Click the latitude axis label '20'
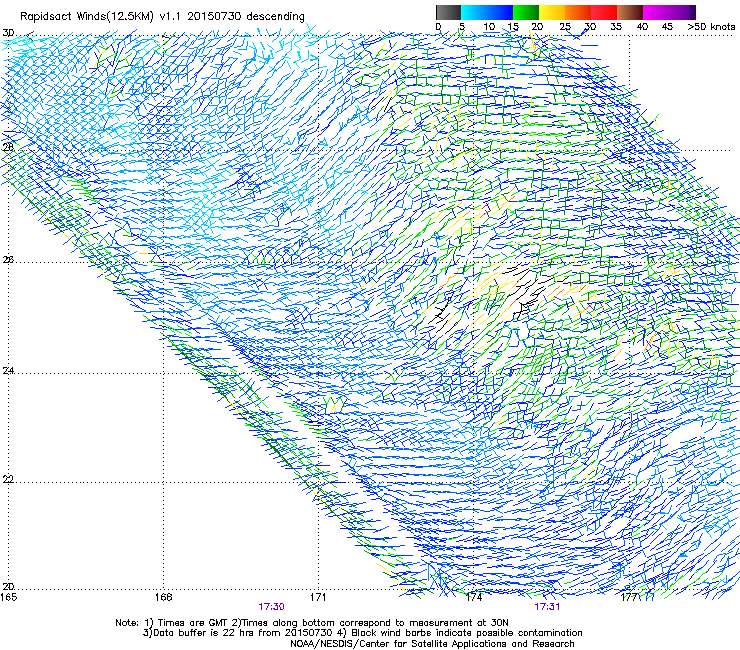The image size is (740, 650). coord(8,586)
